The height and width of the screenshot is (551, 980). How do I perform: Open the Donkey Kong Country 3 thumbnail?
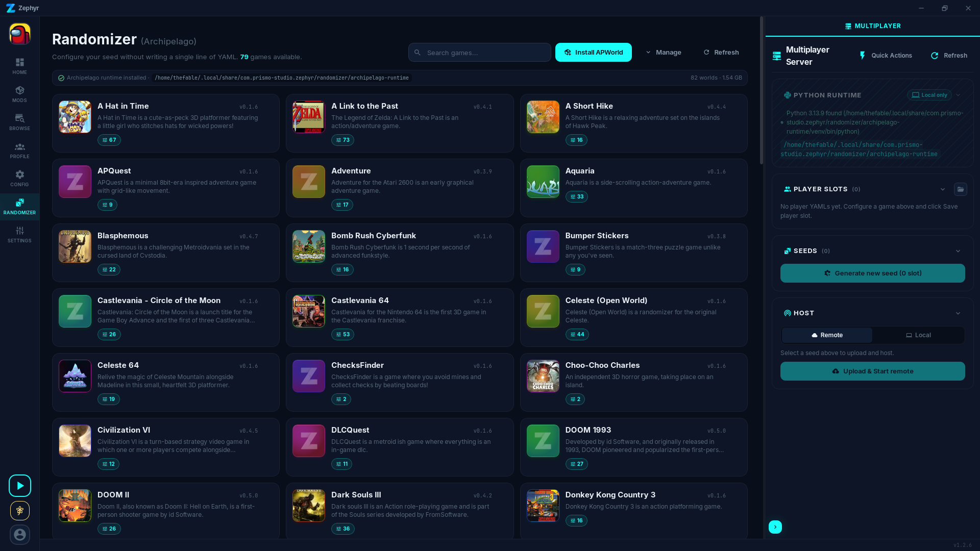pyautogui.click(x=543, y=506)
